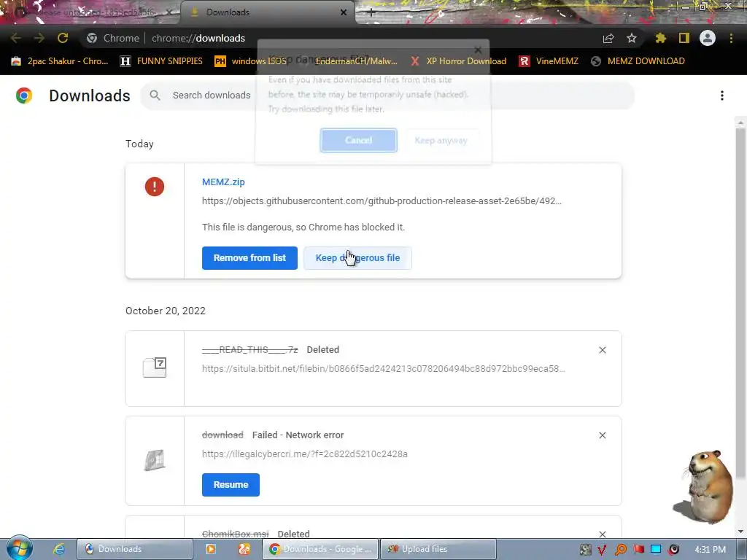Click the orange magnifier tray icon

tap(620, 550)
